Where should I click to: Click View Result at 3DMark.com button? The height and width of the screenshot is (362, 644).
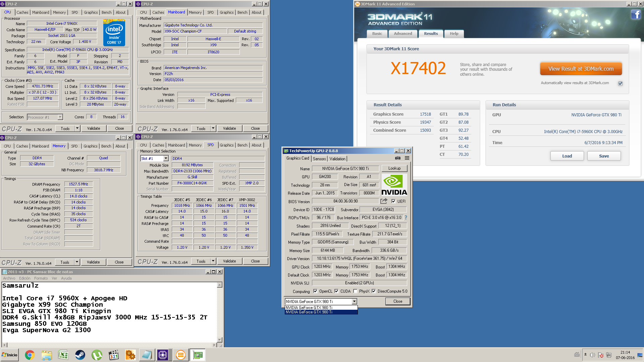point(581,69)
